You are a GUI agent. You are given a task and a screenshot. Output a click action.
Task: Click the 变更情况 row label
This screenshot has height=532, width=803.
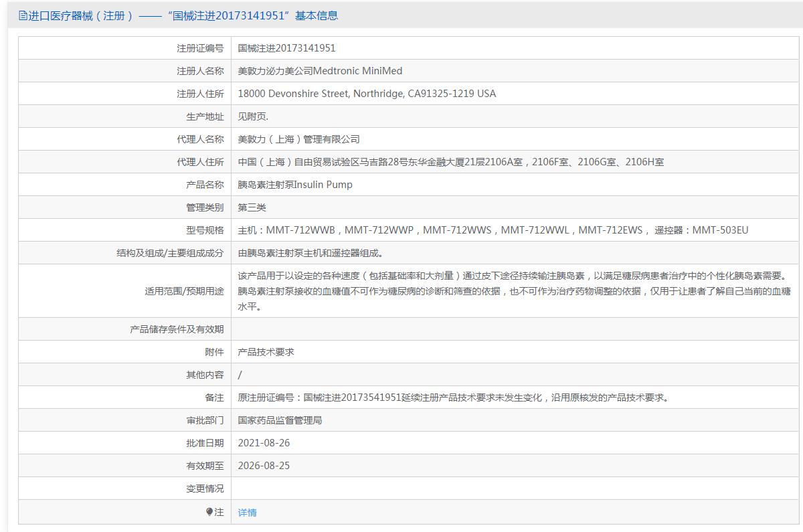click(205, 489)
